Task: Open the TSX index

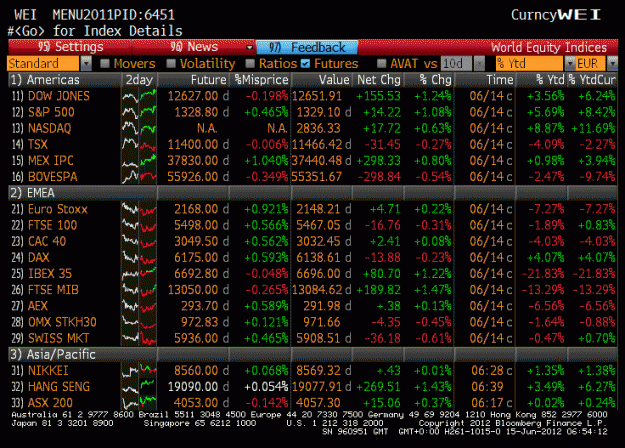Action: coord(38,144)
